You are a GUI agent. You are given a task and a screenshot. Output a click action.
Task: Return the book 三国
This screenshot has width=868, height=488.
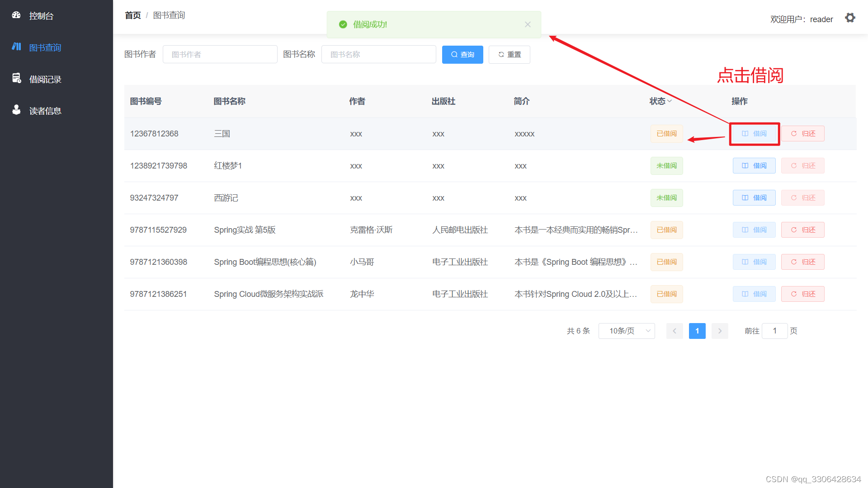coord(803,134)
